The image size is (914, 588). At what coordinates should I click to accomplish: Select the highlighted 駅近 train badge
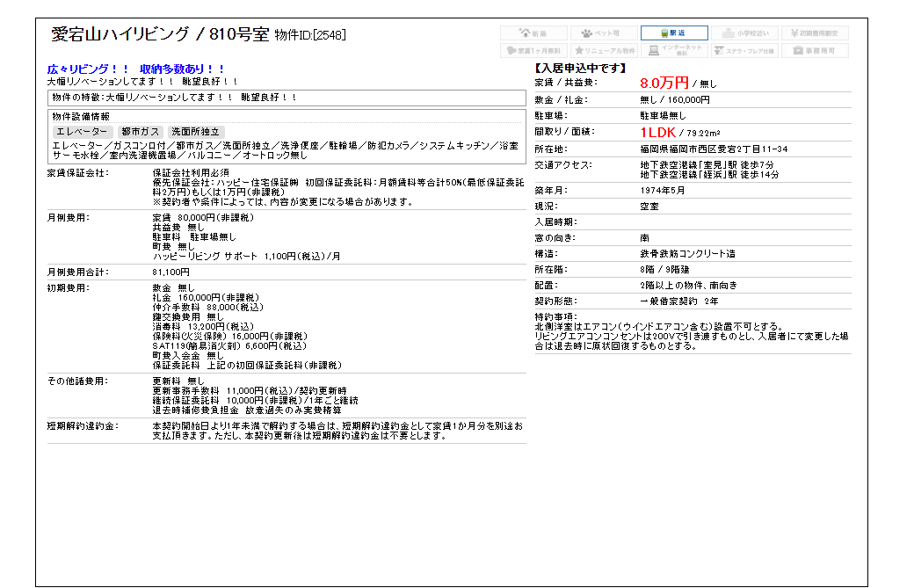674,33
